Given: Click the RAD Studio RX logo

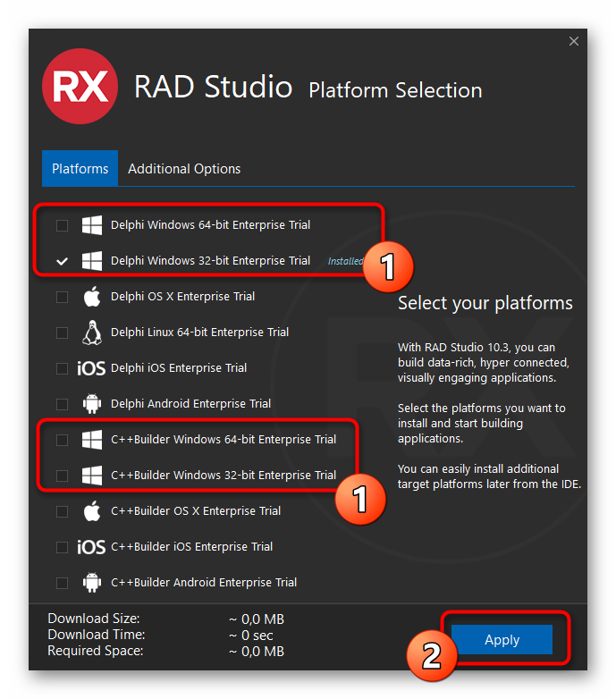Looking at the screenshot, I should (80, 86).
